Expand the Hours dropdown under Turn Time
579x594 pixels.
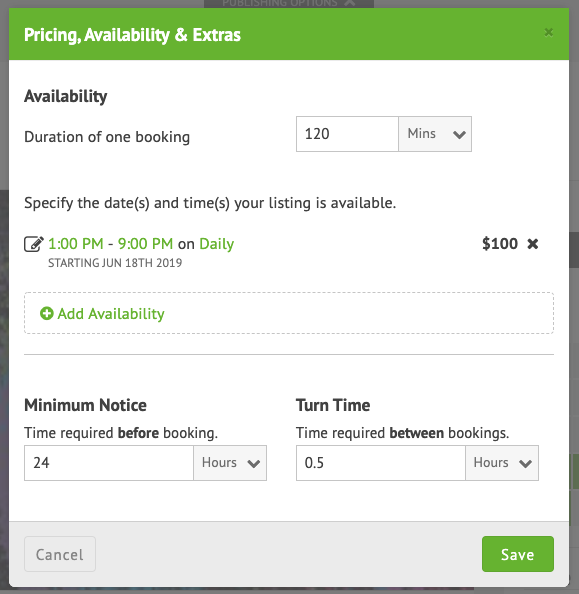click(x=502, y=463)
